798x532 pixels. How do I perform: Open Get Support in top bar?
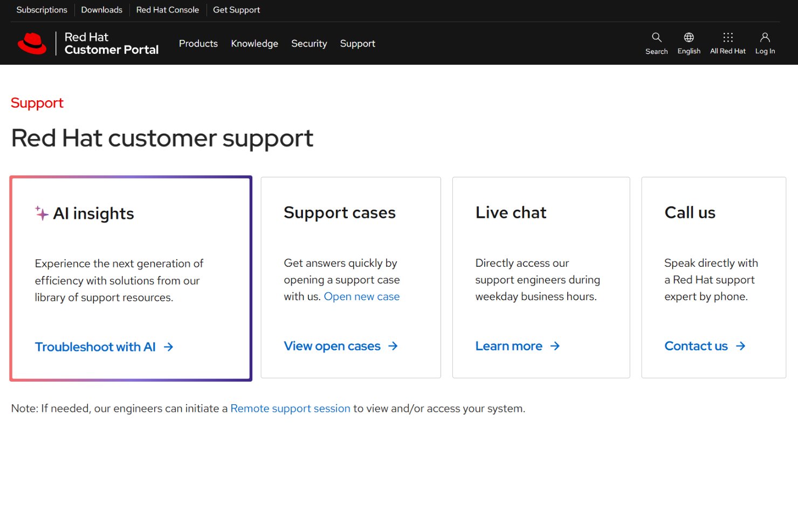click(237, 10)
